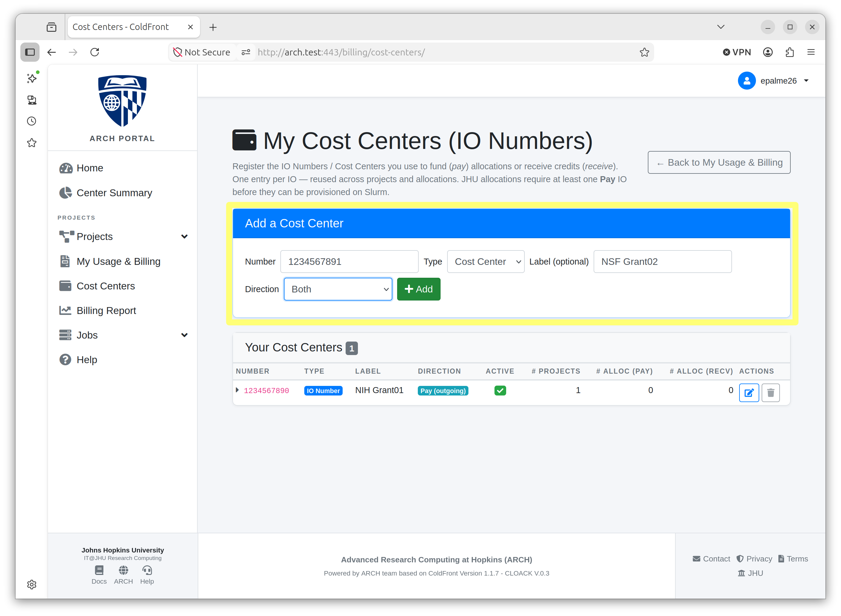Viewport: 841px width, 616px height.
Task: Click the blue user avatar icon
Action: [746, 81]
